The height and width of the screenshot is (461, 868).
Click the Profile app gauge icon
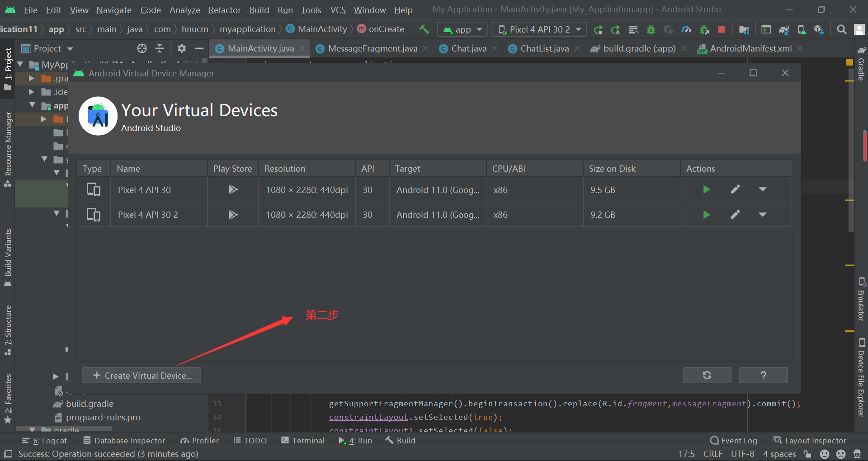tap(686, 30)
